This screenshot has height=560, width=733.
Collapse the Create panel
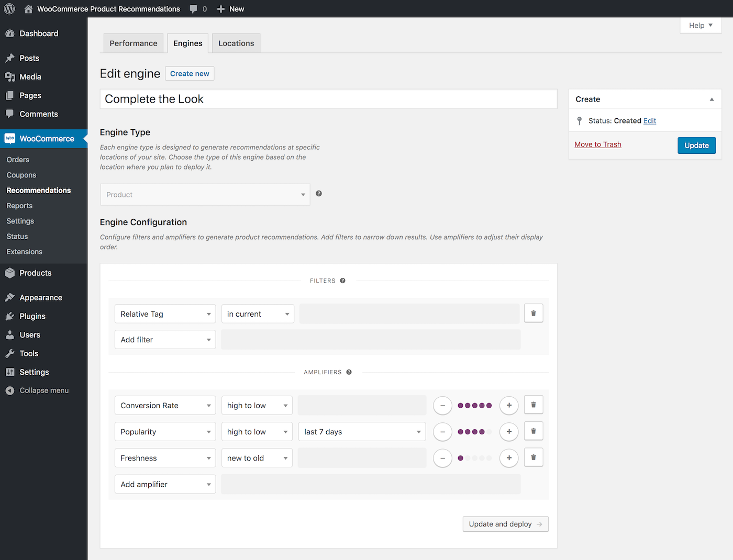[x=712, y=99]
